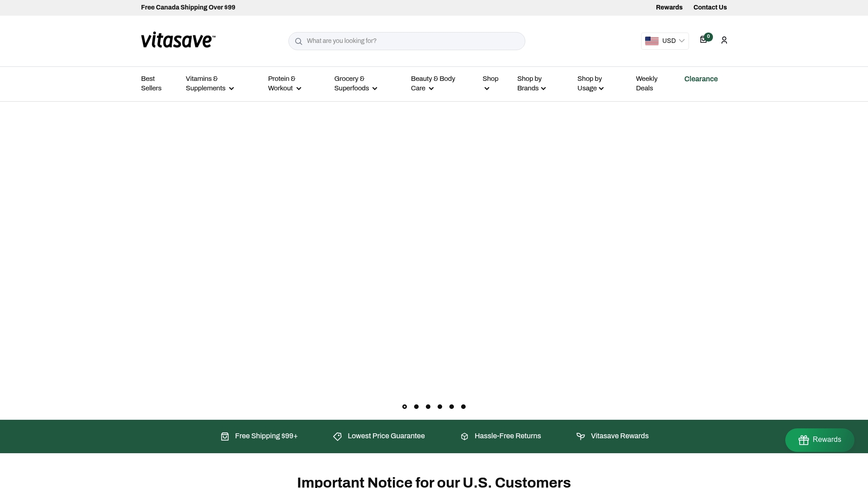The height and width of the screenshot is (488, 868).
Task: Click the green Rewards floating button
Action: (x=819, y=440)
